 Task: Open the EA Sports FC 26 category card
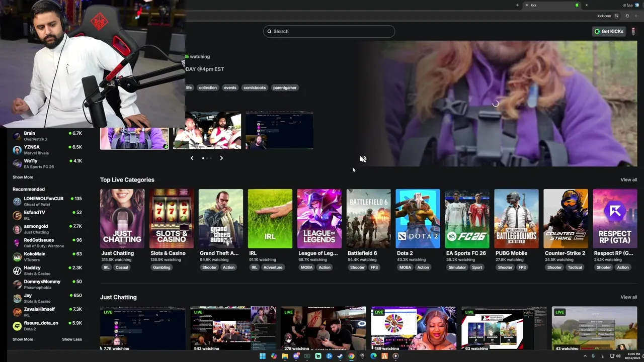(467, 219)
